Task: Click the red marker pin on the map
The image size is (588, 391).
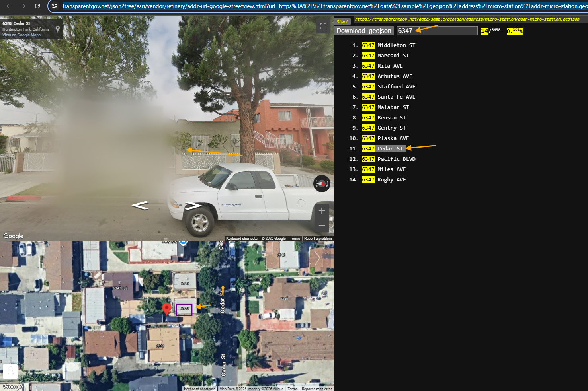Action: click(x=167, y=309)
